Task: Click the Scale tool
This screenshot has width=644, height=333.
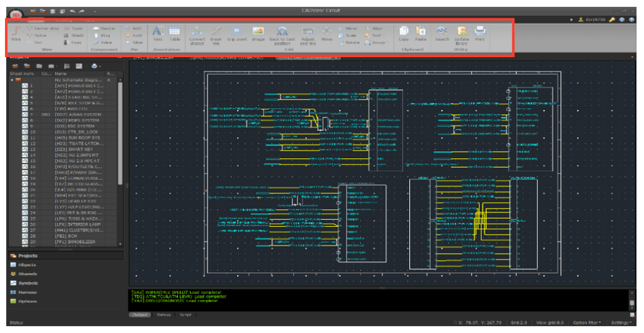Action: pos(347,36)
